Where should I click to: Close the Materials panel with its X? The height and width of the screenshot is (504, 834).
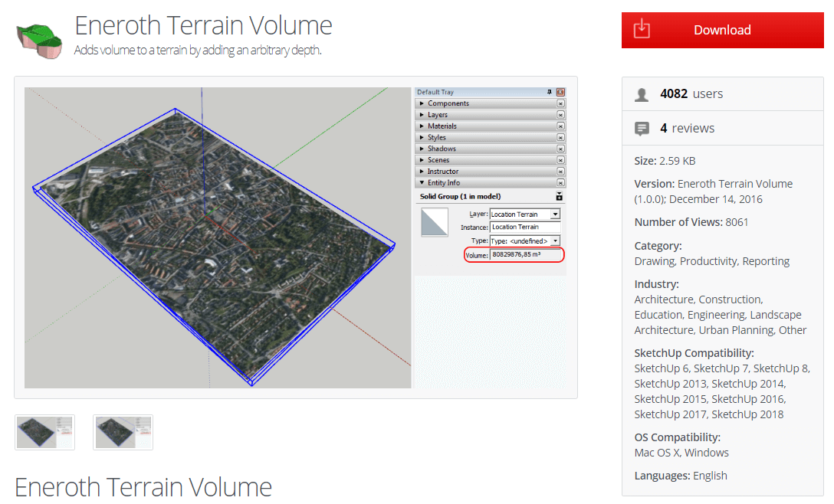pos(560,126)
